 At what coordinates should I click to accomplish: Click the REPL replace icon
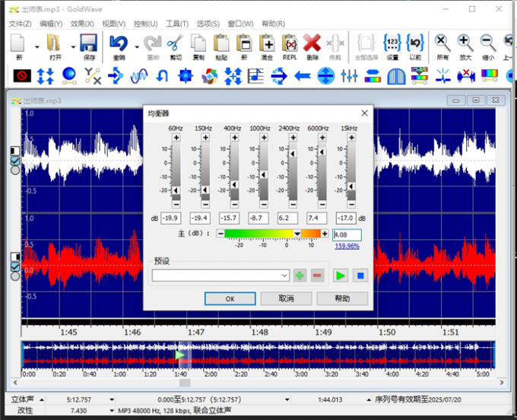[290, 43]
